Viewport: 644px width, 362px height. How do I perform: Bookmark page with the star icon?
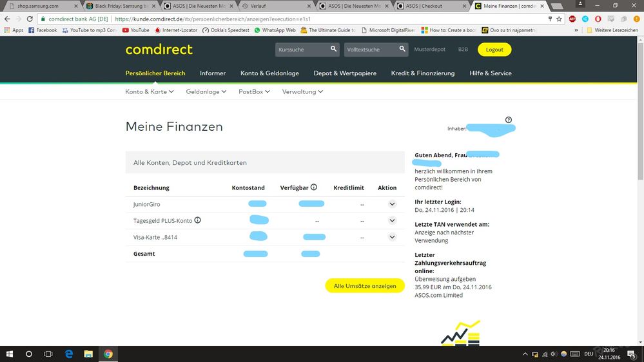coord(560,19)
